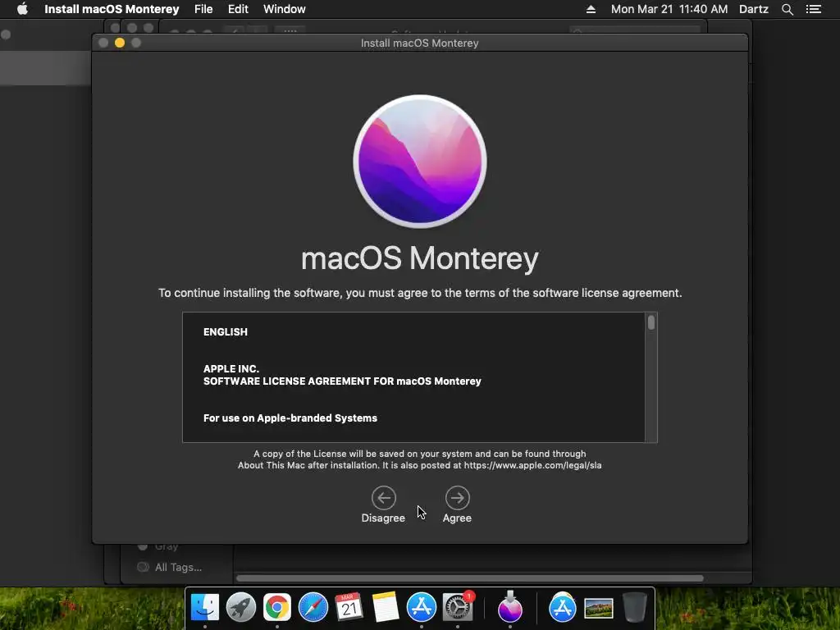This screenshot has width=840, height=630.
Task: Click the macOS Monterey installer Dock icon
Action: tap(510, 608)
